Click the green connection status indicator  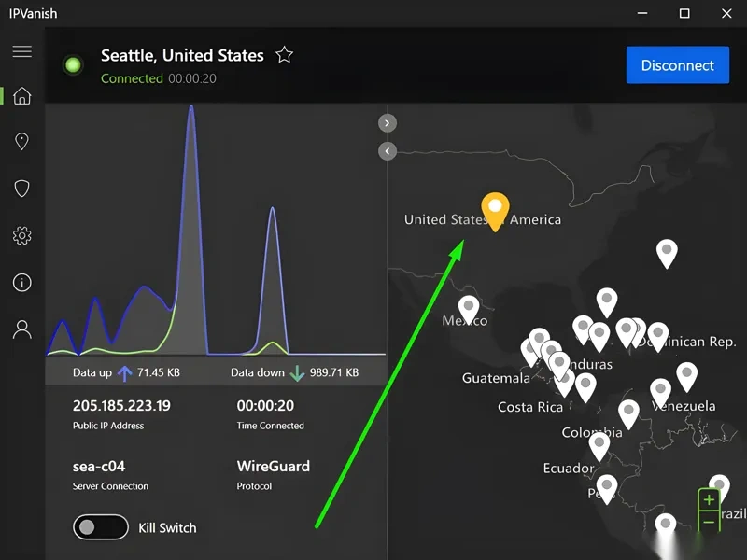73,64
